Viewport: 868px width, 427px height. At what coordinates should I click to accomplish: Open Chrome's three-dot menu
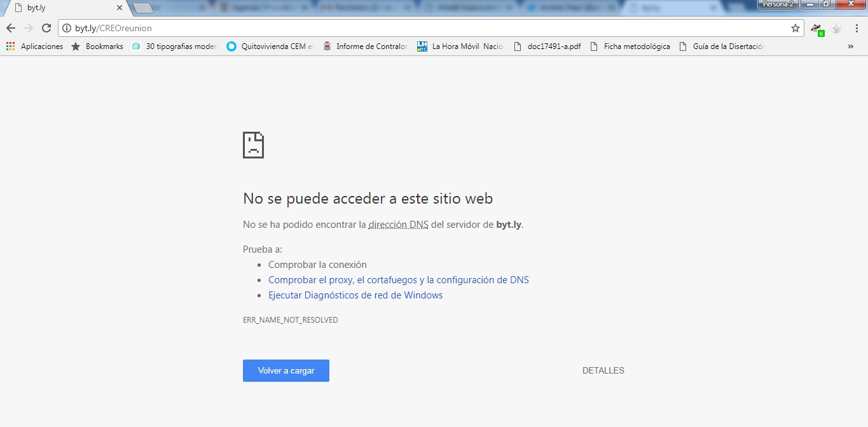coord(856,28)
